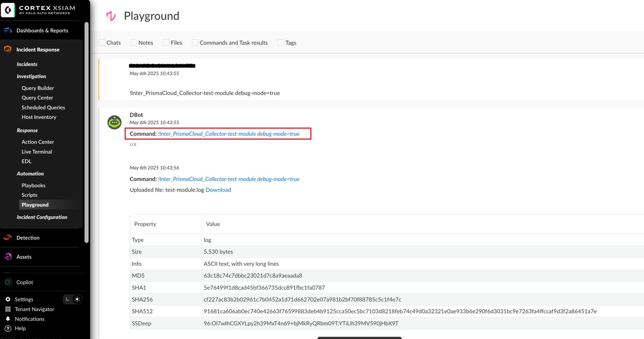Open Settings via the gear icon
The height and width of the screenshot is (339, 644).
pyautogui.click(x=8, y=299)
